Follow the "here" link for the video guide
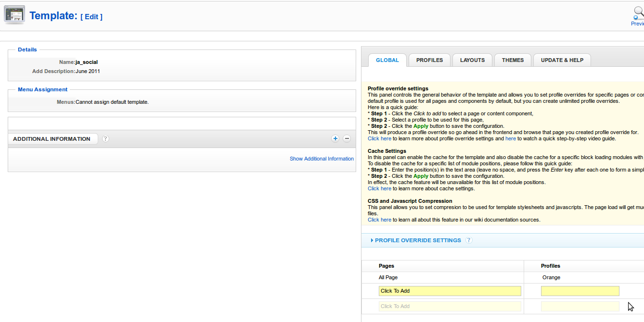This screenshot has width=644, height=322. (x=510, y=138)
